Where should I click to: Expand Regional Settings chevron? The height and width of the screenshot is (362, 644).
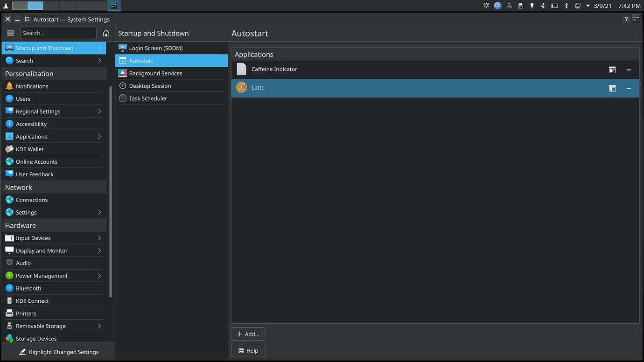point(99,111)
